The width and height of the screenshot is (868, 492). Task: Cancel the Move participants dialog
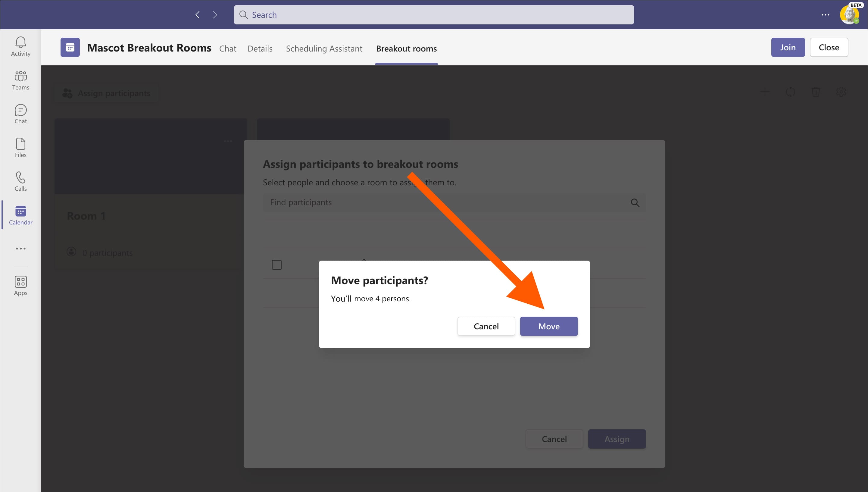pos(486,326)
